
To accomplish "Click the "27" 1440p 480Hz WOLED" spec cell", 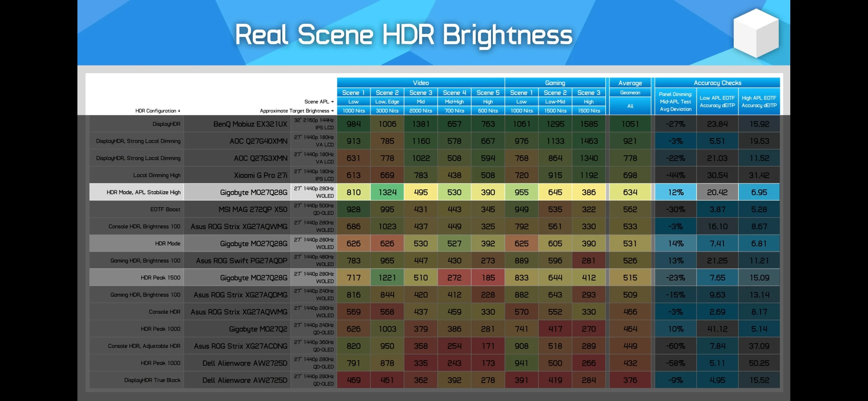I will point(314,260).
